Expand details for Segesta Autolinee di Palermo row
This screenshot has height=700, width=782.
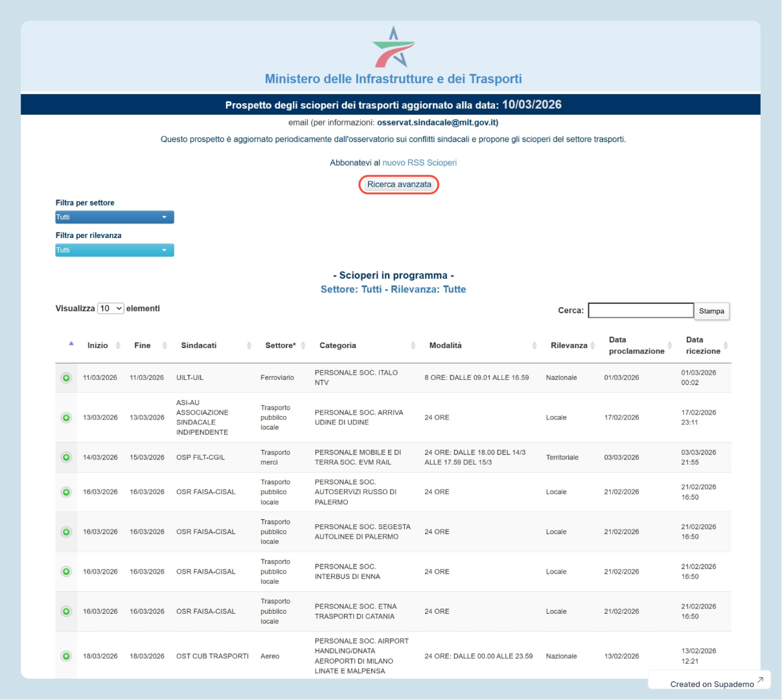[66, 532]
